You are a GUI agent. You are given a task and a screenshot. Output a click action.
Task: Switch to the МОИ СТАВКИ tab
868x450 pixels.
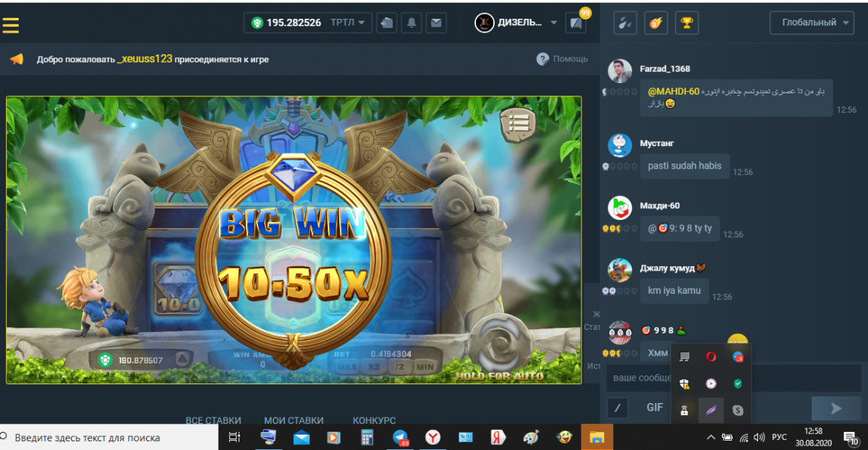[294, 420]
